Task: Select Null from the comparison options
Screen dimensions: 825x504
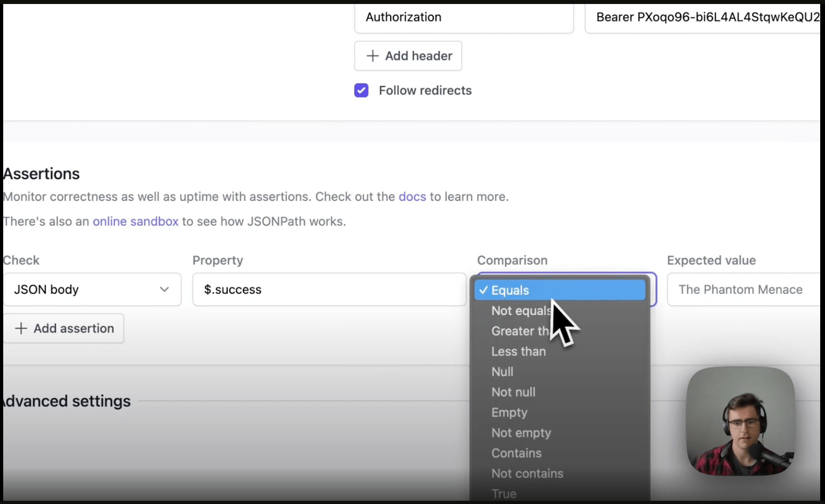Action: tap(503, 372)
